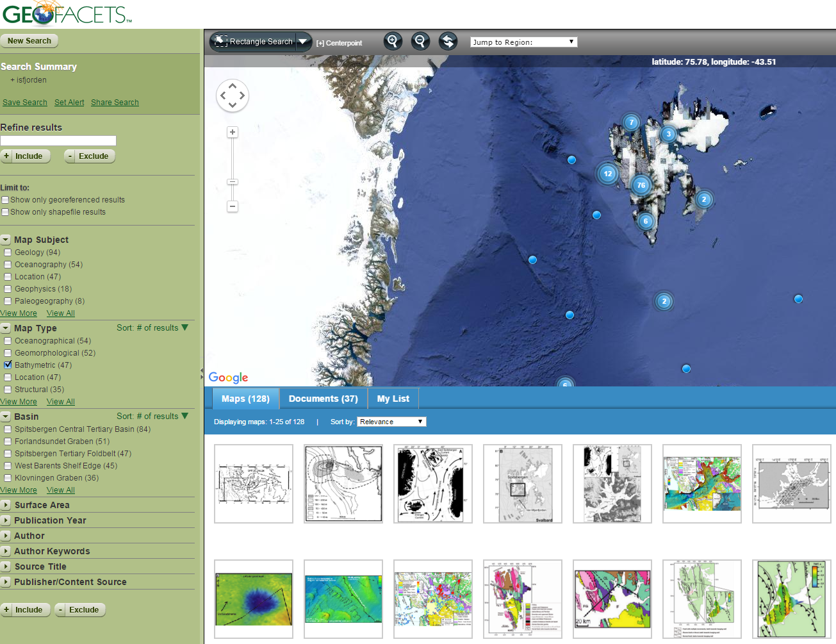Click the zoom in magnifier icon
The height and width of the screenshot is (644, 836).
coord(393,42)
